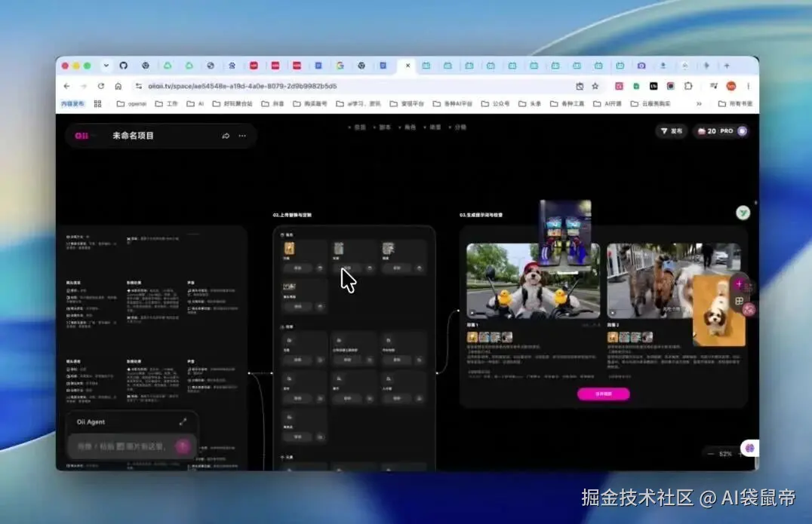
Task: Open the browser home page icon
Action: coord(118,86)
